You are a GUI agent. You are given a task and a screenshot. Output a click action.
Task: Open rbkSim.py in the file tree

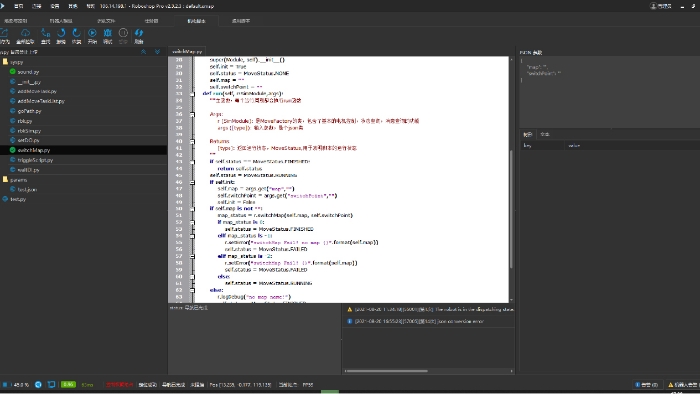pyautogui.click(x=29, y=131)
